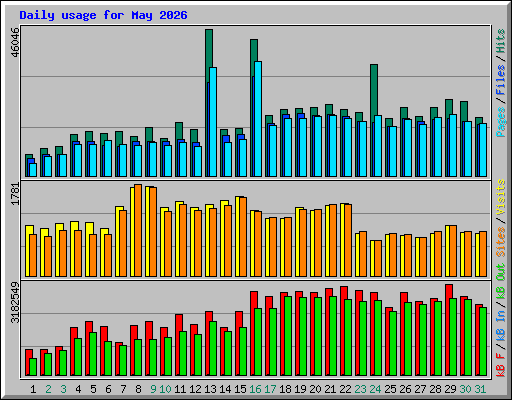Select green day label 24
This screenshot has width=512, height=400.
tap(375, 389)
